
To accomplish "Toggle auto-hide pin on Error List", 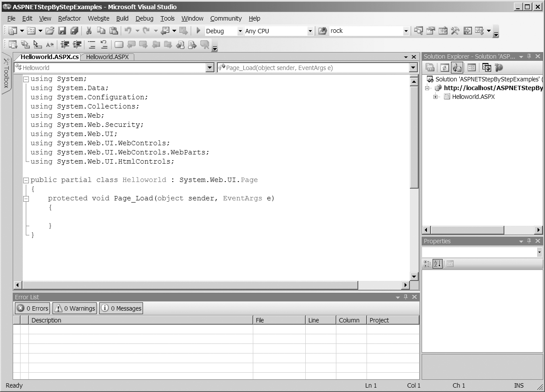I will click(405, 297).
